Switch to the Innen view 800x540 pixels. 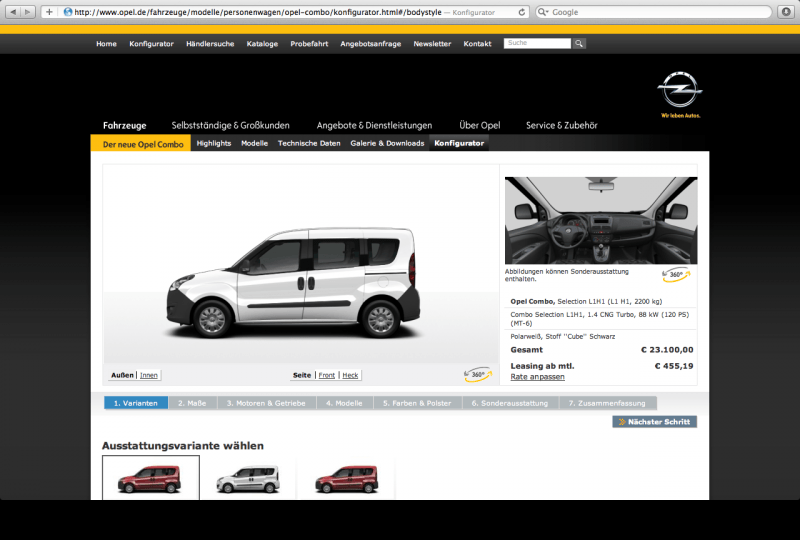[x=149, y=375]
